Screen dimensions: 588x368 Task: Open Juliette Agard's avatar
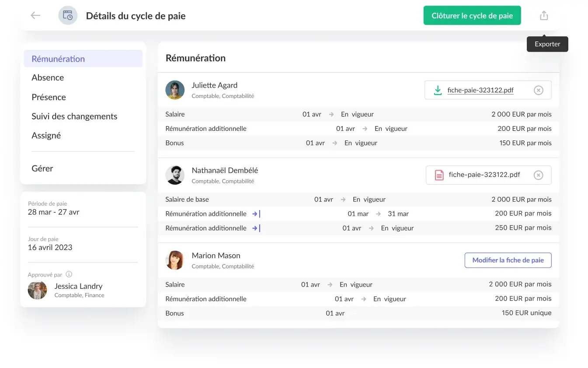[x=175, y=90]
